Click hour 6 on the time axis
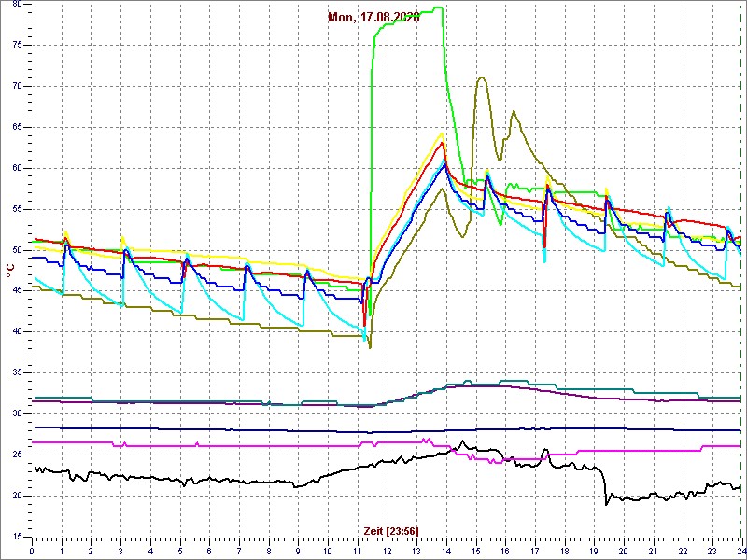 [x=209, y=551]
